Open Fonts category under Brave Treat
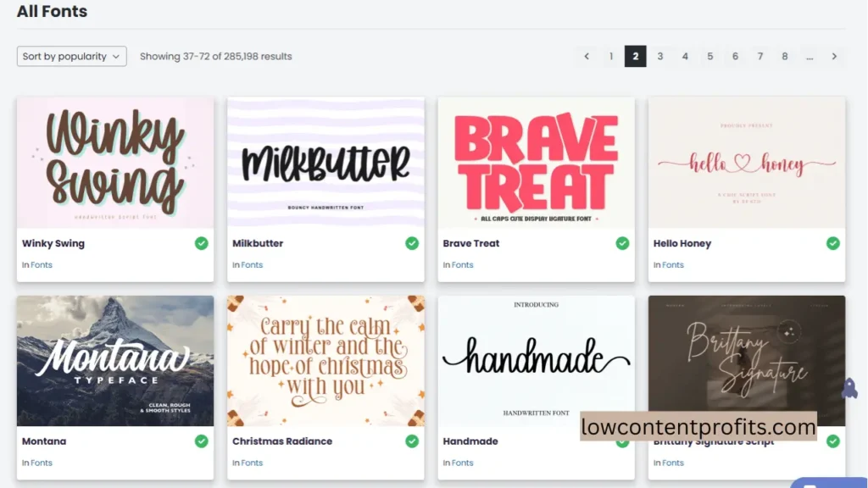This screenshot has width=868, height=488. click(462, 265)
